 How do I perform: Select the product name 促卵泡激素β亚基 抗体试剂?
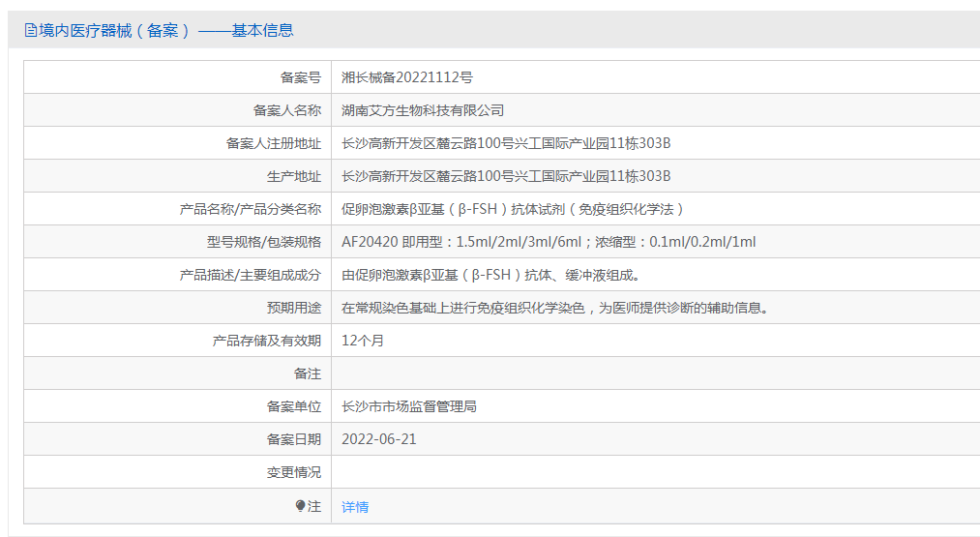(x=513, y=209)
